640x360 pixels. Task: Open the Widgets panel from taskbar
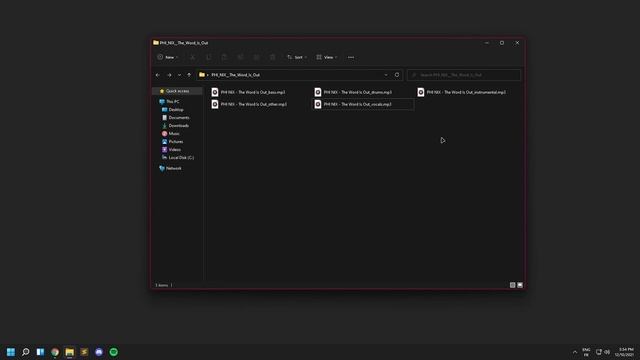tap(40, 352)
